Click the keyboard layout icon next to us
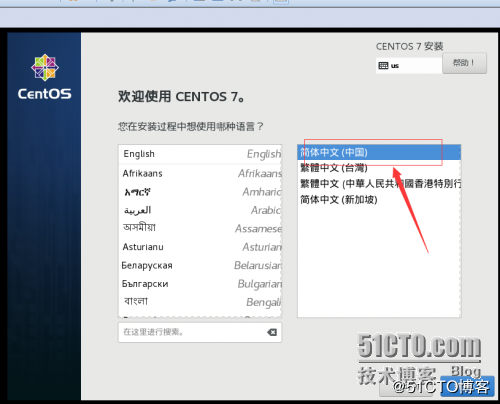The width and height of the screenshot is (500, 404). coord(383,65)
